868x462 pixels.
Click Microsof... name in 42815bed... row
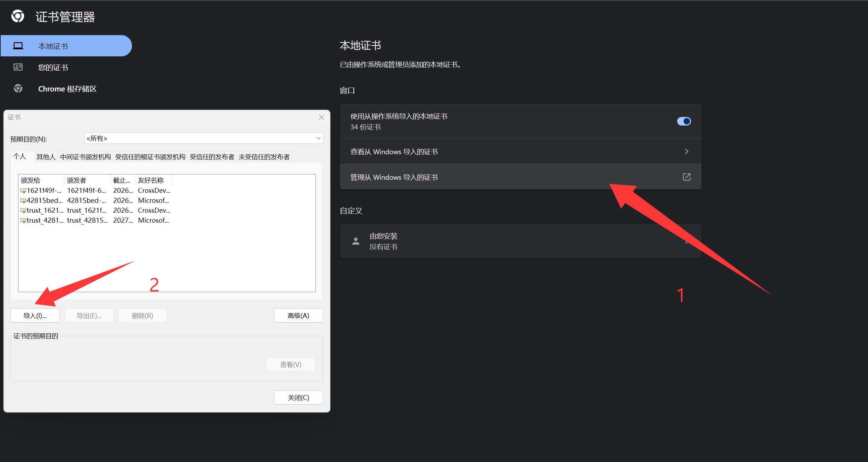pos(153,201)
